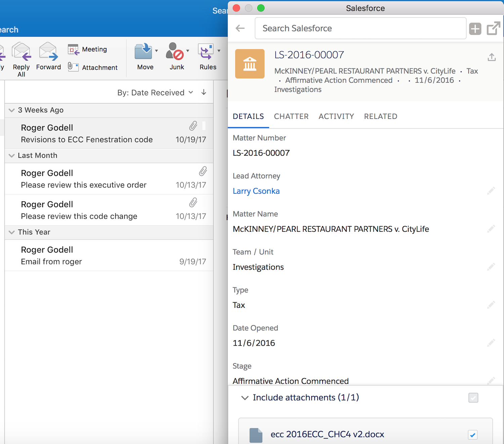The height and width of the screenshot is (444, 504).
Task: Click paperclip on executive order email
Action: [x=203, y=171]
